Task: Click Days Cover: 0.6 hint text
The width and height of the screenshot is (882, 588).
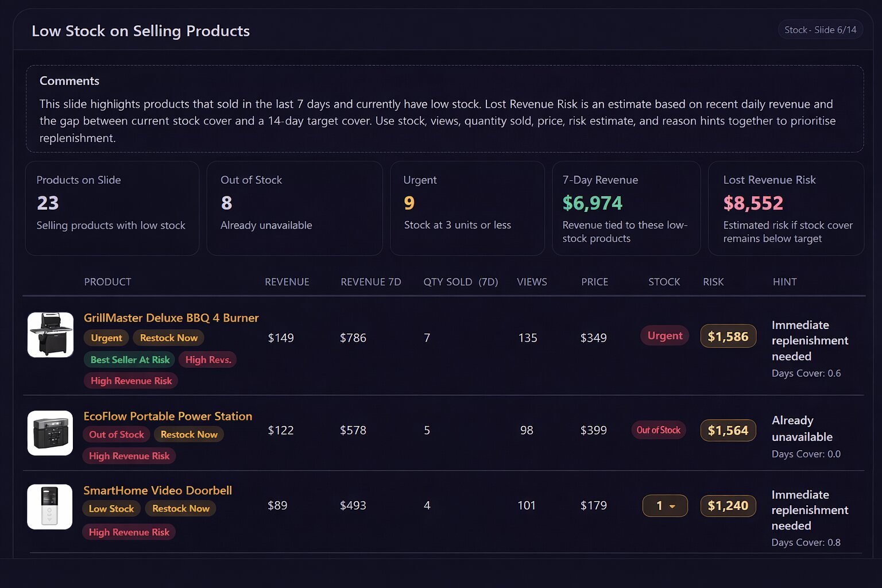Action: (x=806, y=373)
